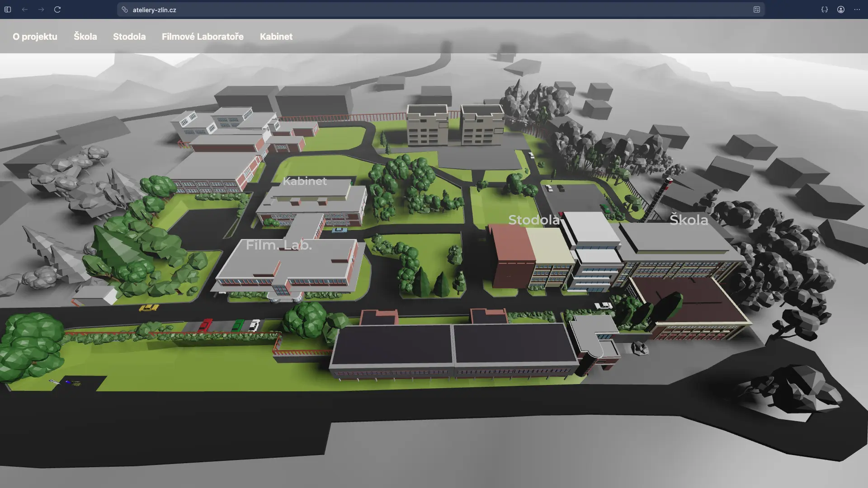This screenshot has height=488, width=868.
Task: Reload the page
Action: pyautogui.click(x=57, y=9)
